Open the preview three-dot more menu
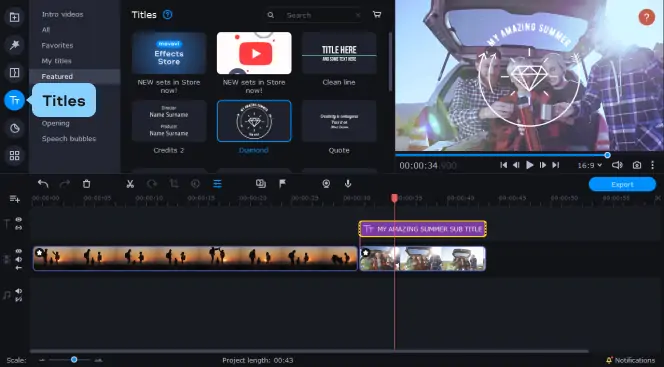 652,165
